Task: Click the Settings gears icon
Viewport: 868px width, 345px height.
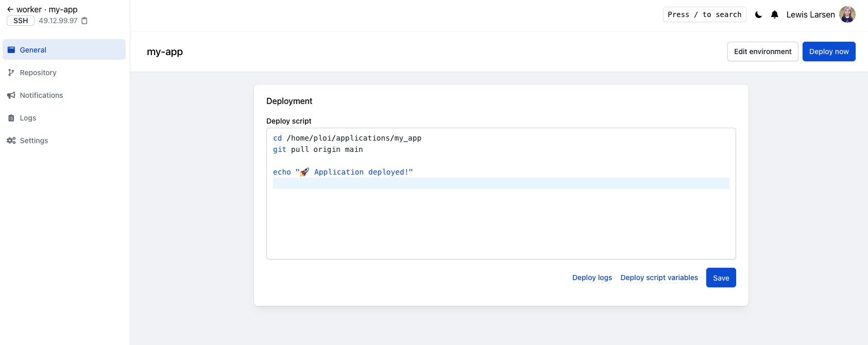Action: click(x=11, y=141)
